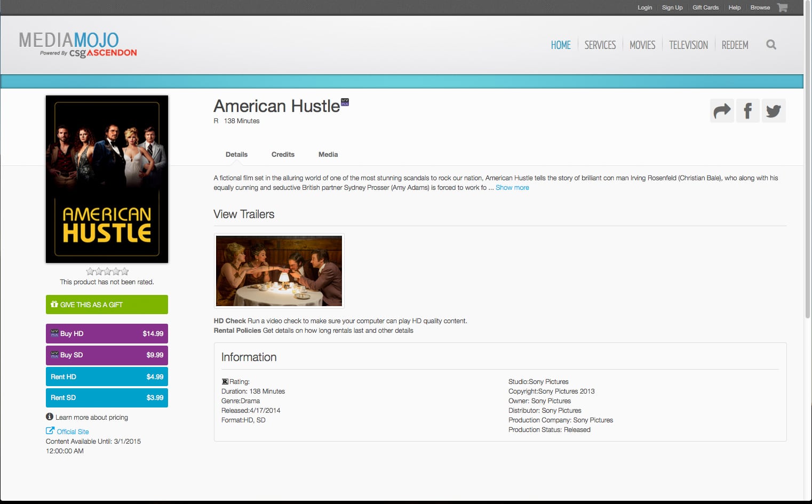Viewport: 812px width, 504px height.
Task: Share via the arrow share icon
Action: [x=722, y=111]
